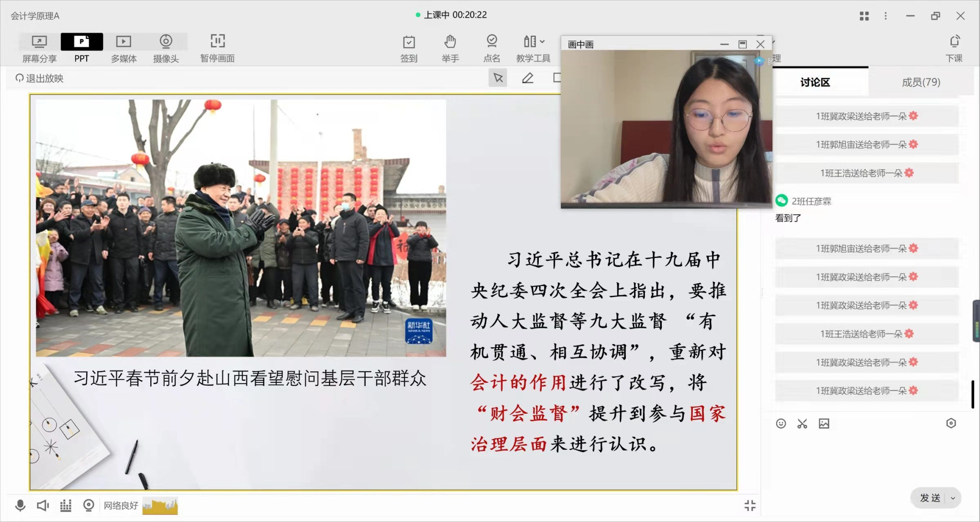Start 点名 roll call
Image resolution: width=980 pixels, height=522 pixels.
pyautogui.click(x=491, y=42)
